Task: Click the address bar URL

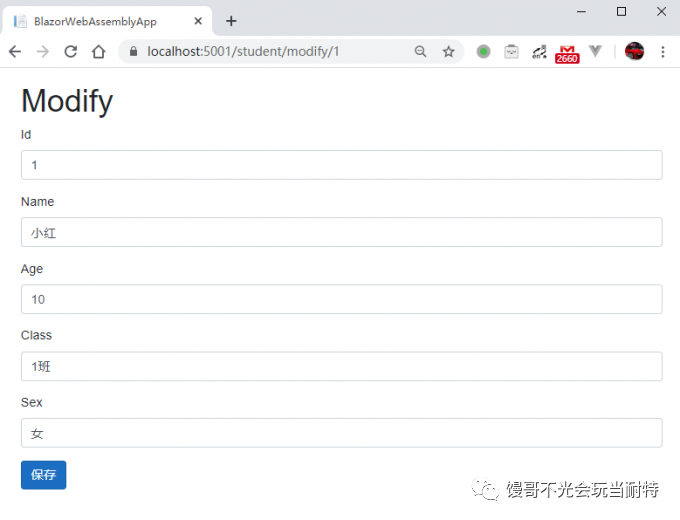Action: coord(243,52)
